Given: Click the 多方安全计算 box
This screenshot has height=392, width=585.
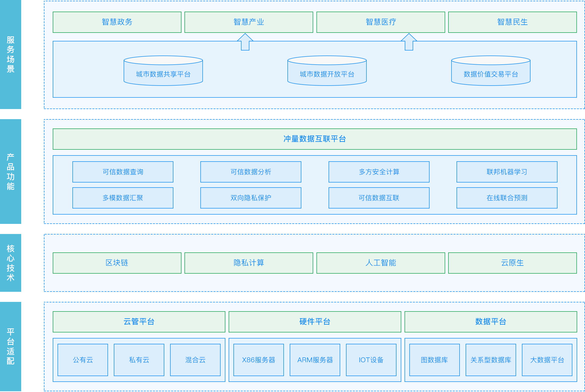Looking at the screenshot, I should click(x=379, y=172).
